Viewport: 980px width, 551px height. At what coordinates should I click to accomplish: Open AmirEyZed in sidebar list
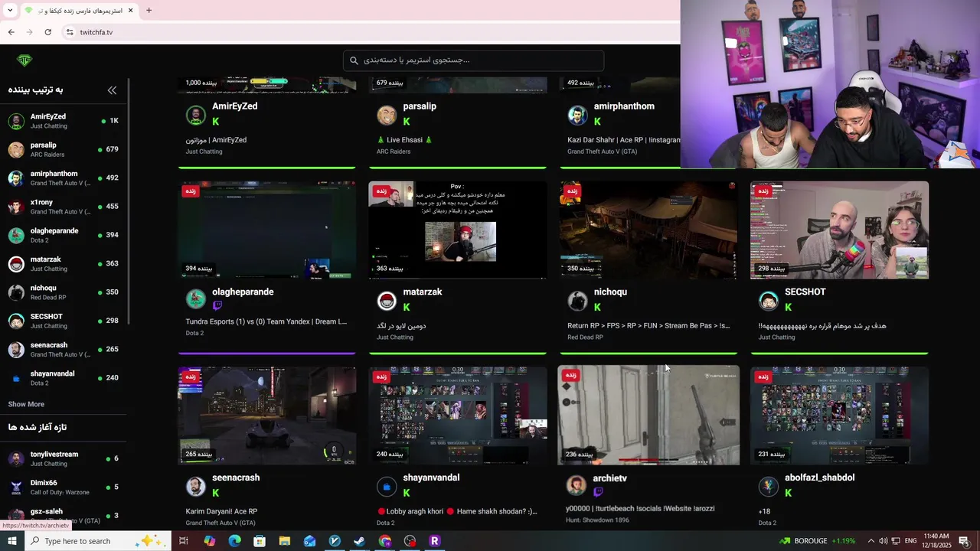[63, 121]
